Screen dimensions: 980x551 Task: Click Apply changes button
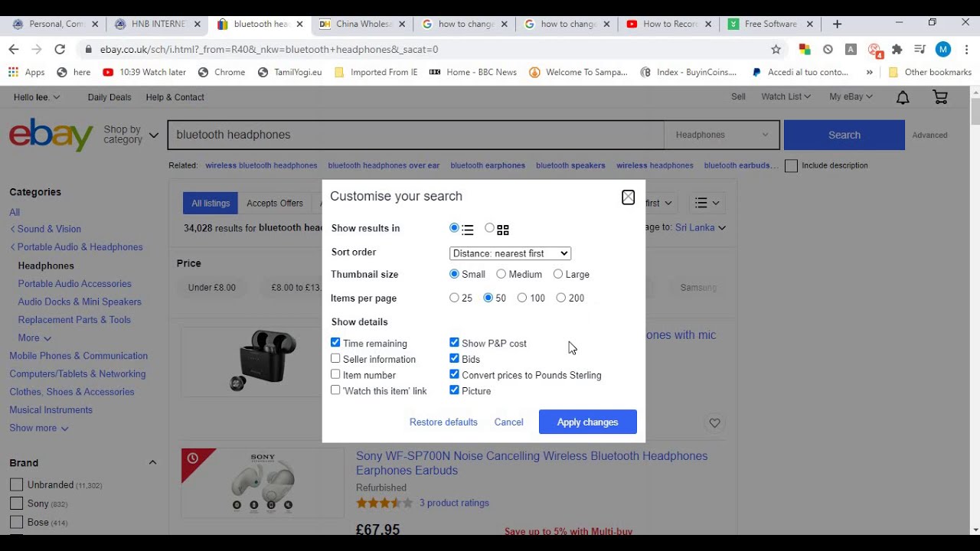tap(587, 422)
